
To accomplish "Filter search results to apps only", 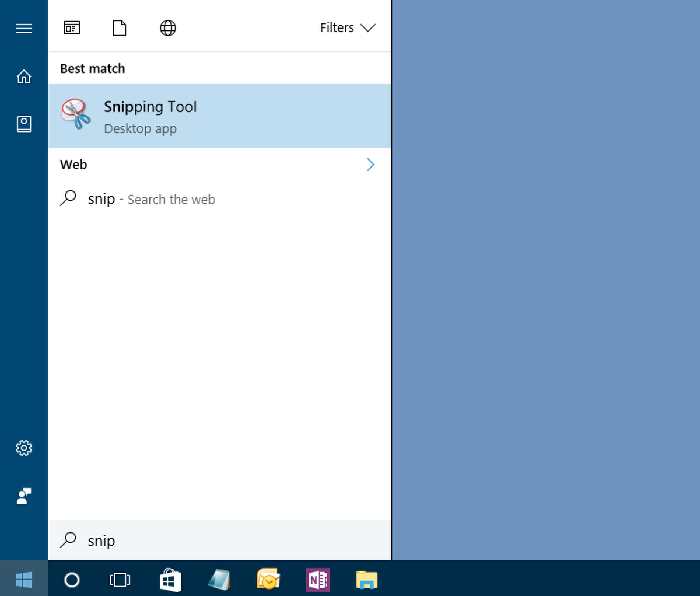I will tap(72, 27).
